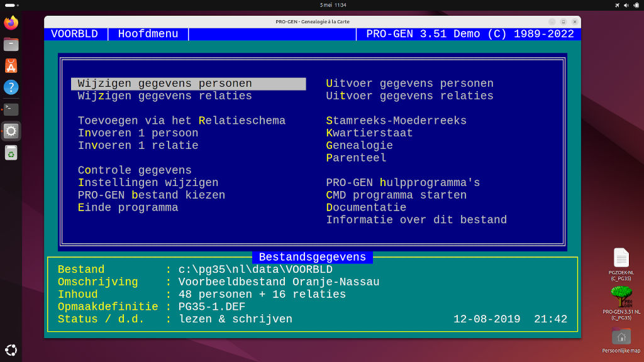Click the Hoofdmenu title in header
Screen dimensions: 644x362
coord(148,34)
